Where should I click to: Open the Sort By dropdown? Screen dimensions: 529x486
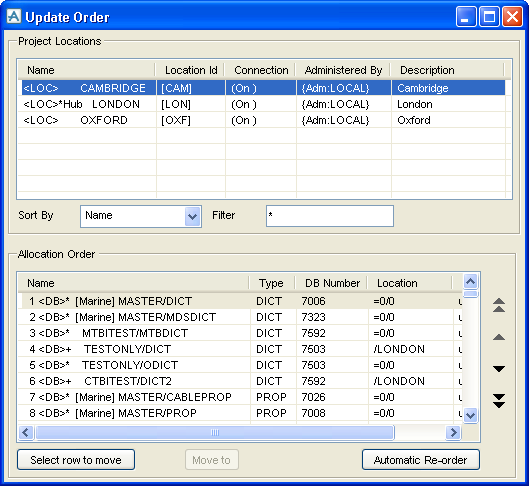tap(192, 216)
